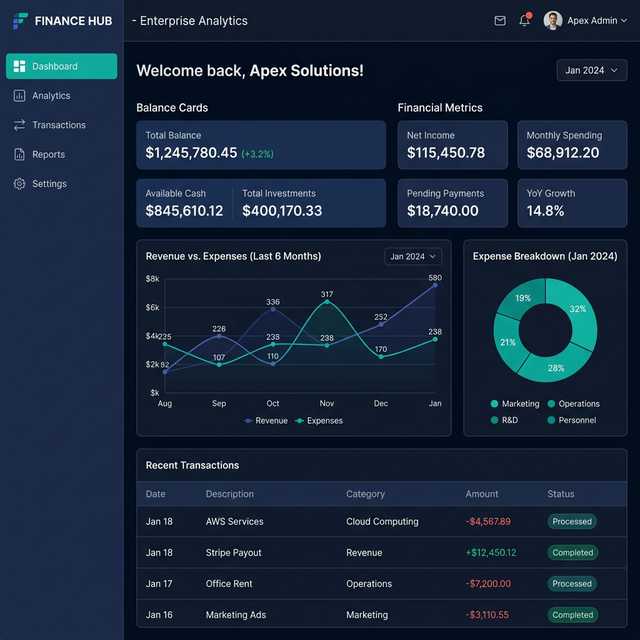The height and width of the screenshot is (640, 640).
Task: Select the Available Cash amount $845,610.12
Action: [184, 211]
